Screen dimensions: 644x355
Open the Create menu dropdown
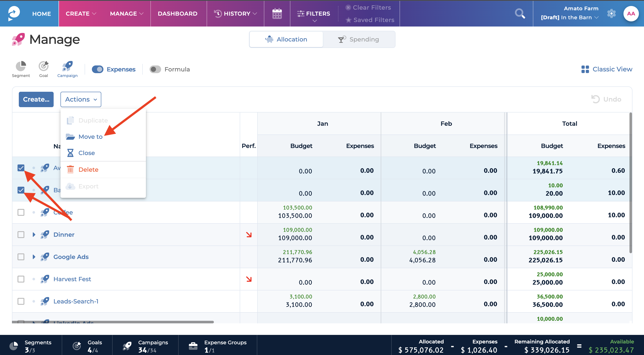81,13
